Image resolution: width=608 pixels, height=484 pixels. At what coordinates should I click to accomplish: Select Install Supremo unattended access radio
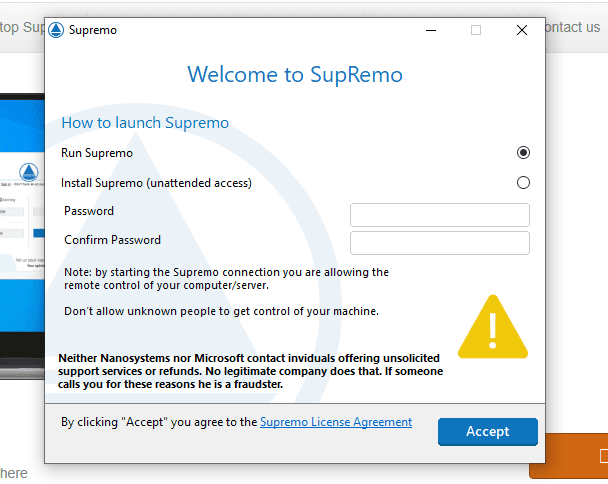[523, 183]
